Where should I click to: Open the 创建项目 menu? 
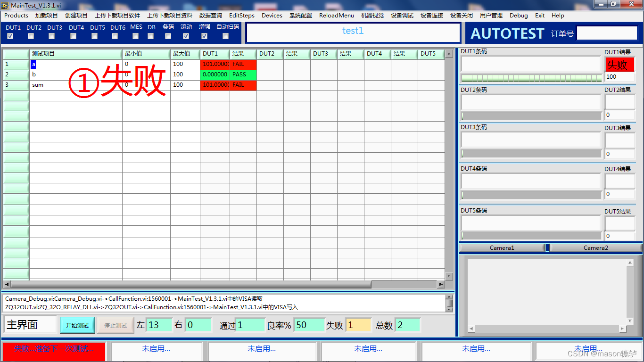click(76, 15)
